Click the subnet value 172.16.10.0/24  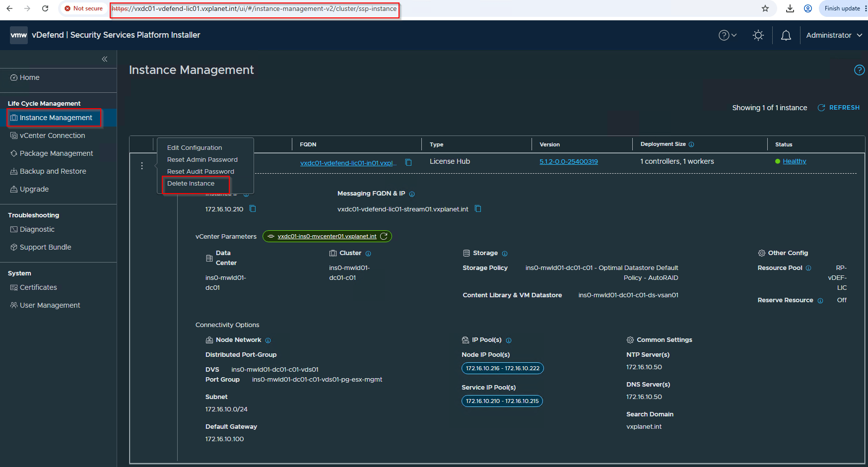[226, 409]
